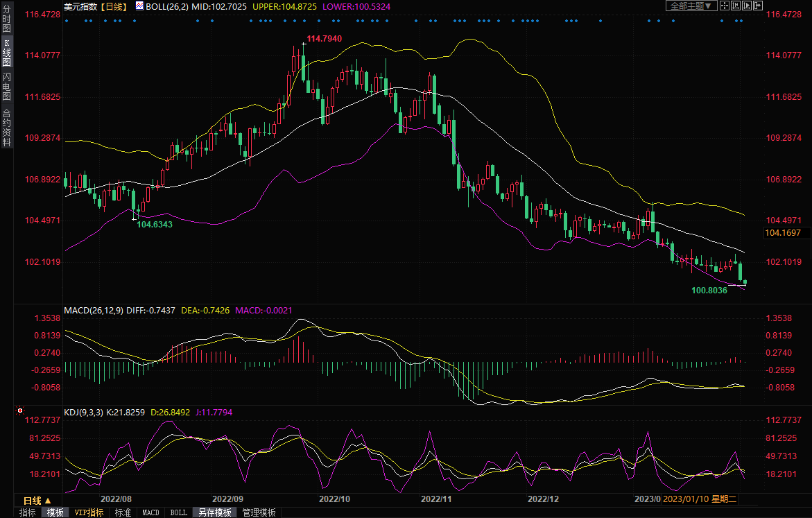The width and height of the screenshot is (812, 518).
Task: Click the crosshair cursor icon at top right
Action: pos(726,6)
